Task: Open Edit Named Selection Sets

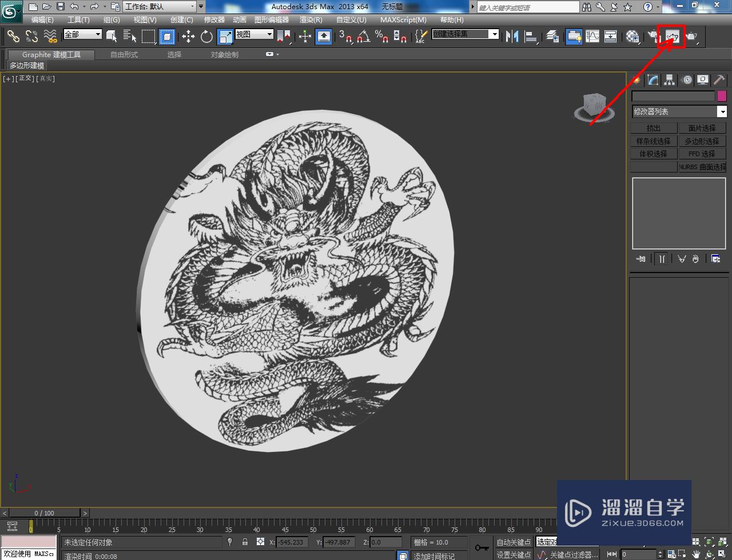Action: (420, 37)
